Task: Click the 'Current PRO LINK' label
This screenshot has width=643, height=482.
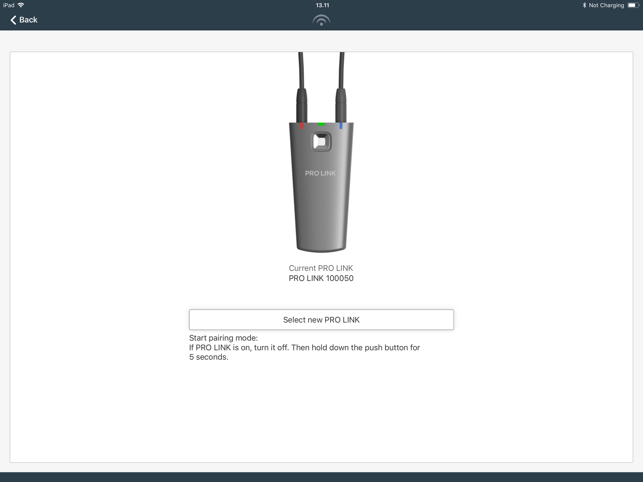Action: click(321, 268)
